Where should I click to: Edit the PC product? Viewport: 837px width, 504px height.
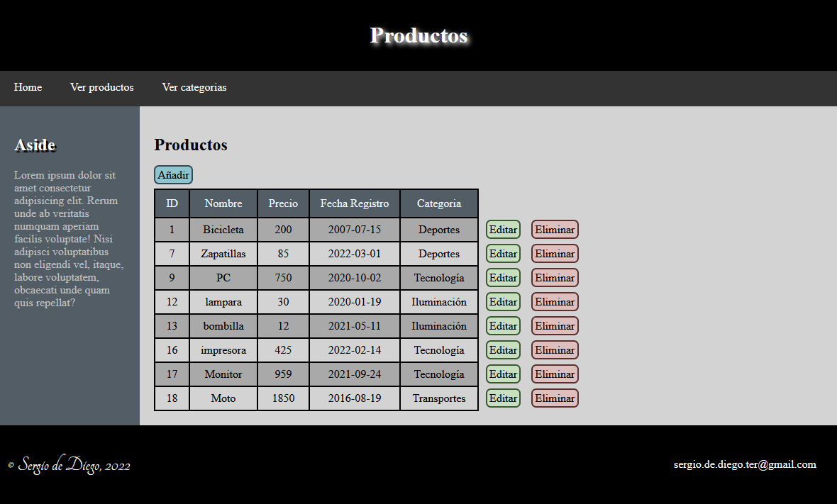503,278
